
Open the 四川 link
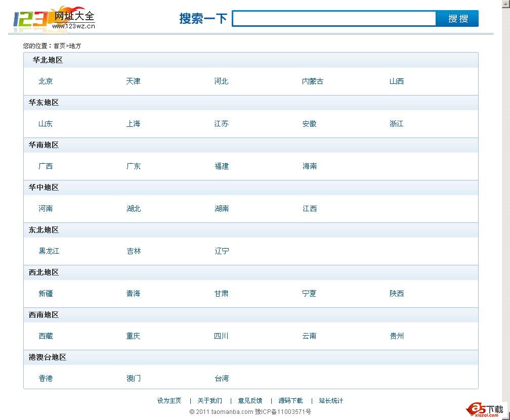(221, 336)
